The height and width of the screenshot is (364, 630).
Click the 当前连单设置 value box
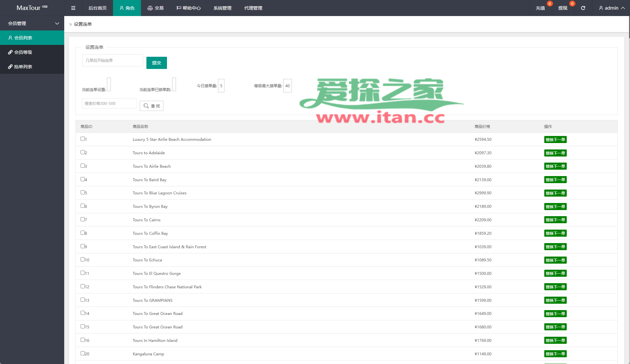(x=109, y=84)
